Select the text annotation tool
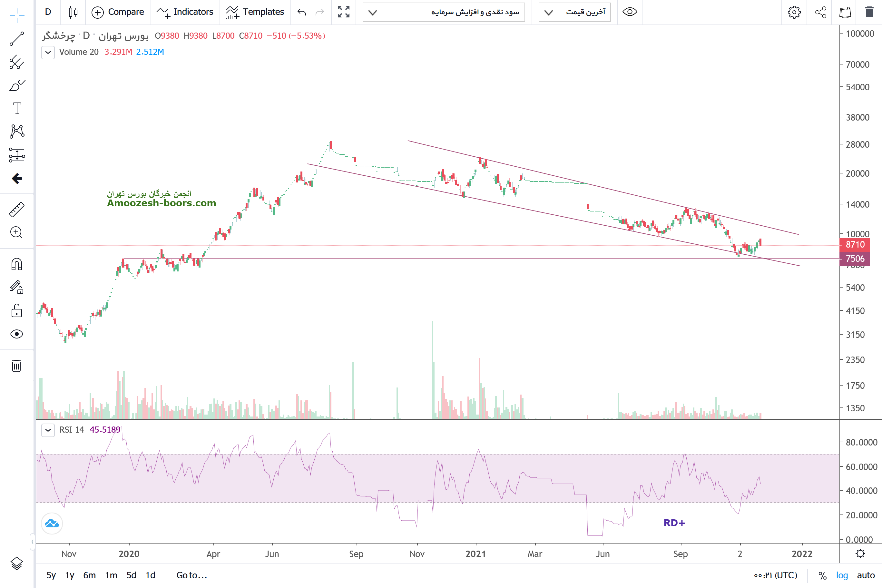Screen dimensions: 882x588 (16, 108)
